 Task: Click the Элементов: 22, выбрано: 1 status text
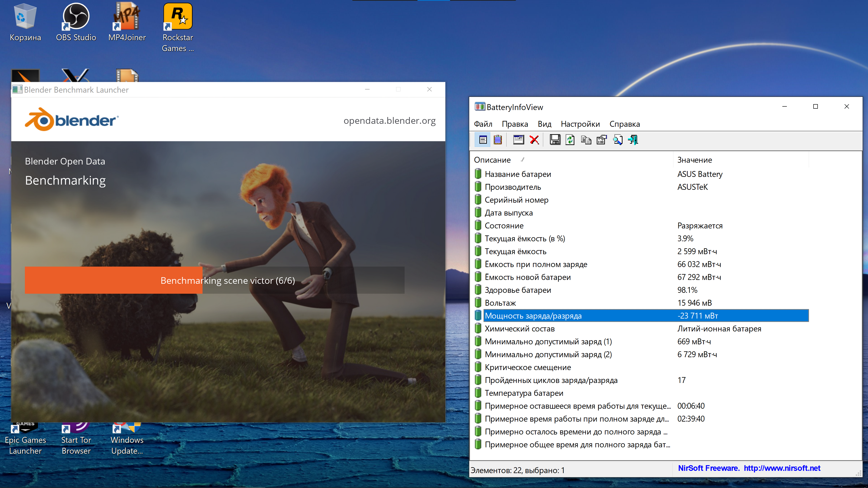click(518, 470)
